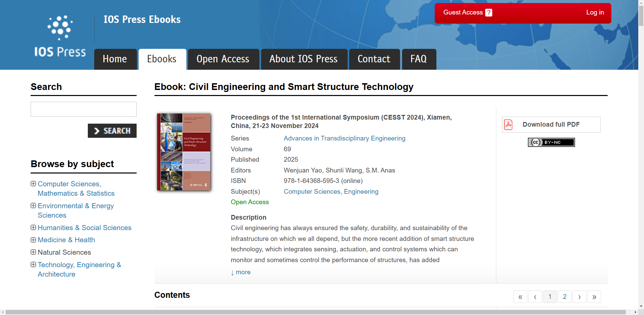Click the green Open Access label
644x315 pixels.
click(x=250, y=202)
